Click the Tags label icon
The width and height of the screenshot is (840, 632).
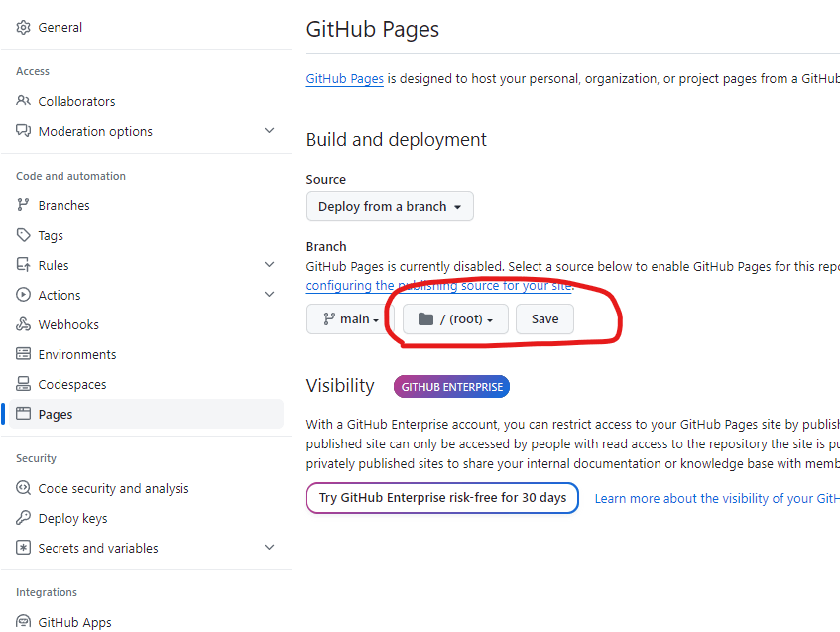pos(23,235)
